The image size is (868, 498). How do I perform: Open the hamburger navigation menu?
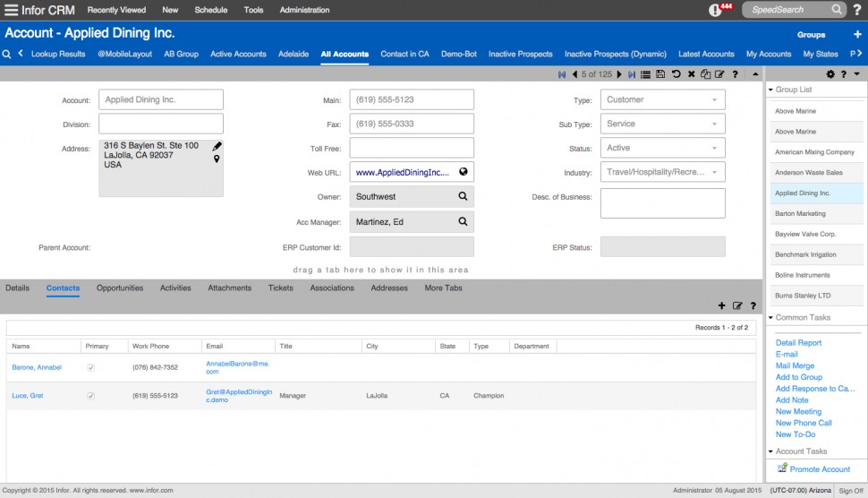[11, 10]
